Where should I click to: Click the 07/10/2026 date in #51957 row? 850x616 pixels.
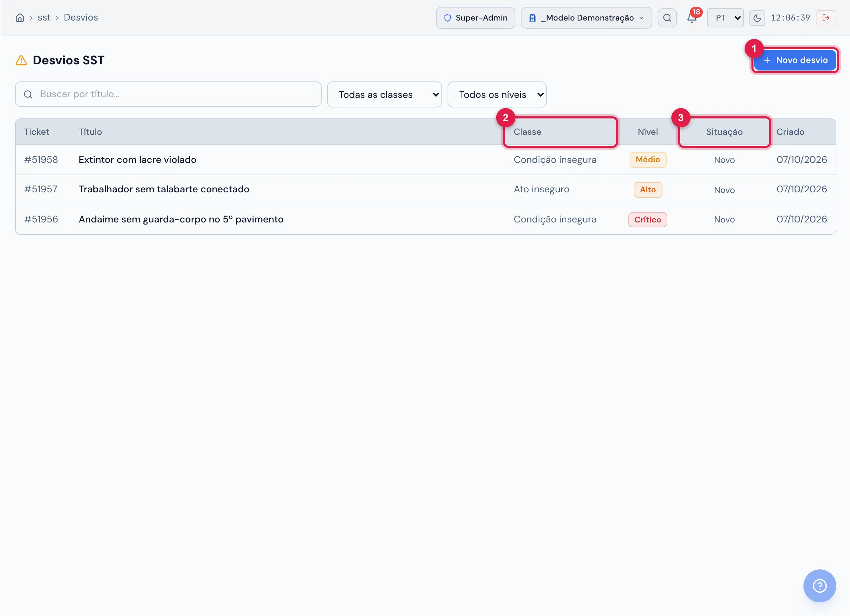[802, 189]
